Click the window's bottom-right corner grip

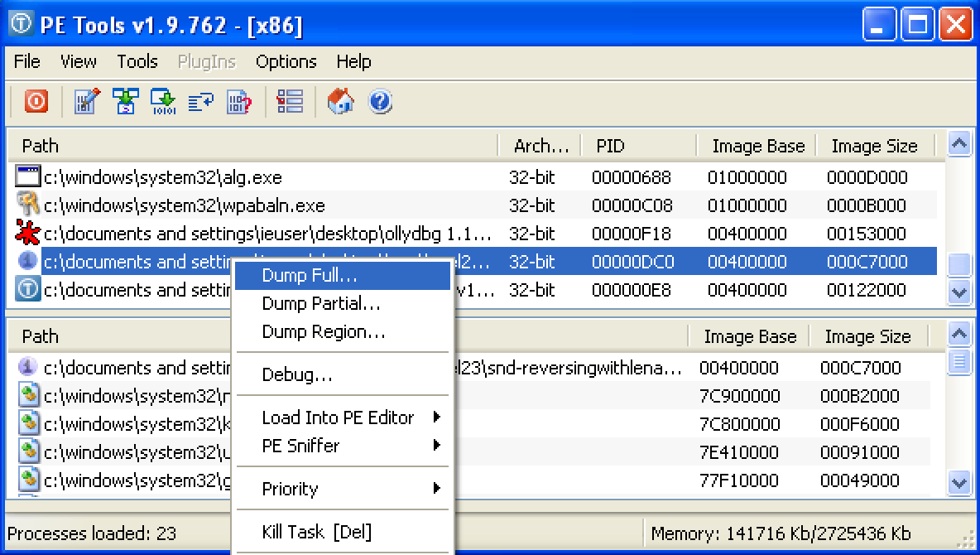pyautogui.click(x=966, y=541)
